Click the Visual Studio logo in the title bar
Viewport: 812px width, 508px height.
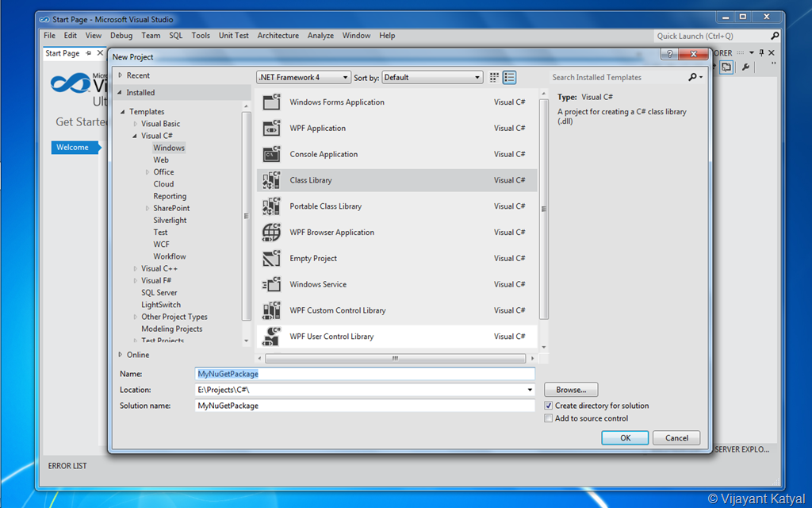pos(44,20)
